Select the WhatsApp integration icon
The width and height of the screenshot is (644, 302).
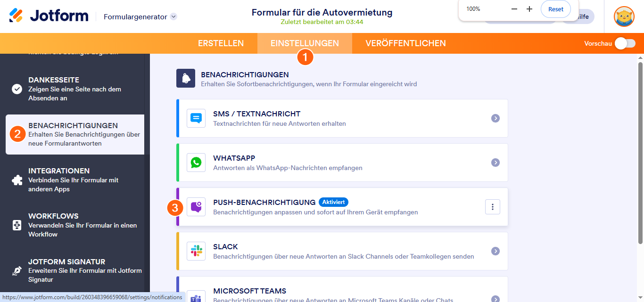click(x=196, y=162)
